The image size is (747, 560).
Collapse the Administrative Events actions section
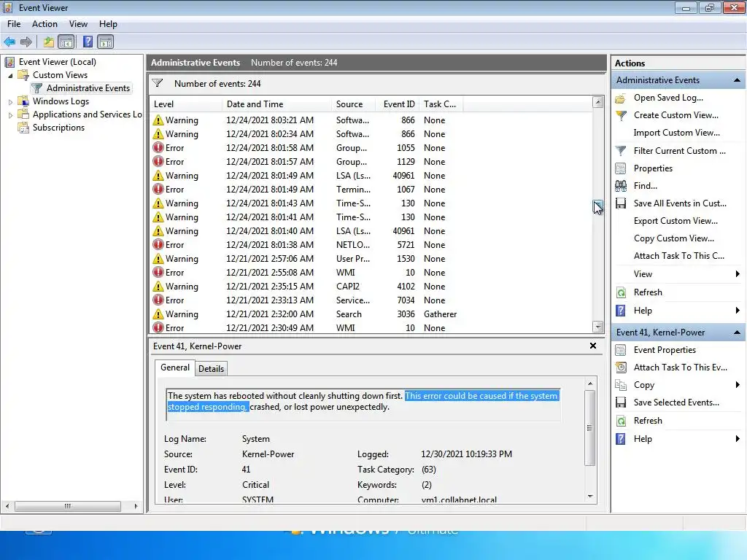click(x=737, y=80)
